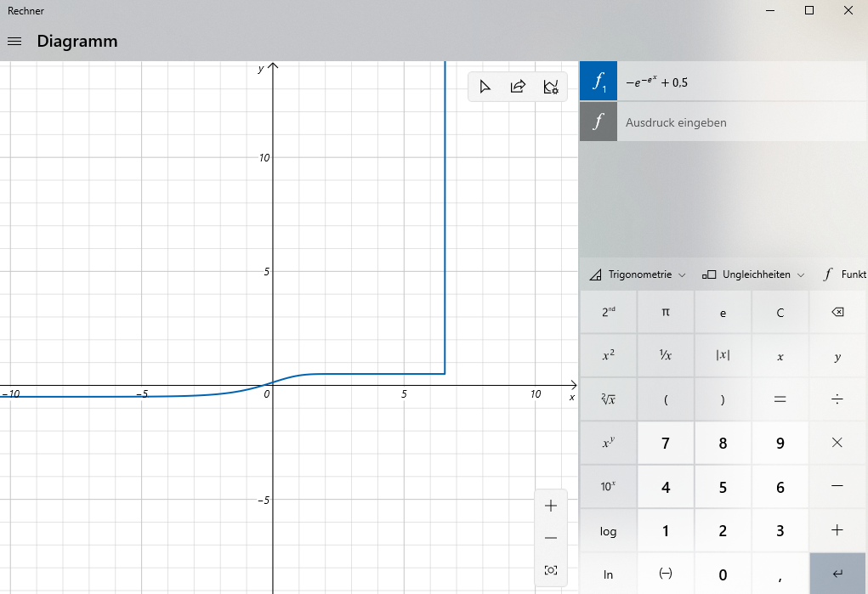Click the multiplication operator key

coord(837,443)
